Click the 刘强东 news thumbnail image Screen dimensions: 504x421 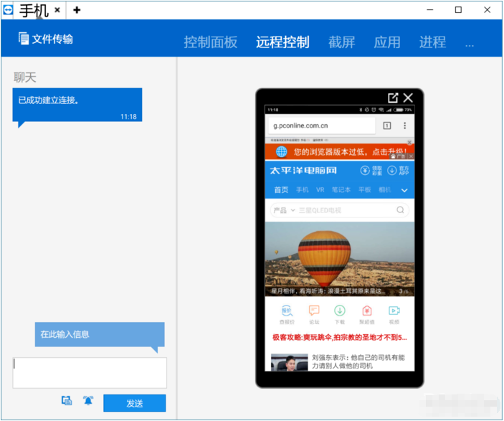point(290,362)
